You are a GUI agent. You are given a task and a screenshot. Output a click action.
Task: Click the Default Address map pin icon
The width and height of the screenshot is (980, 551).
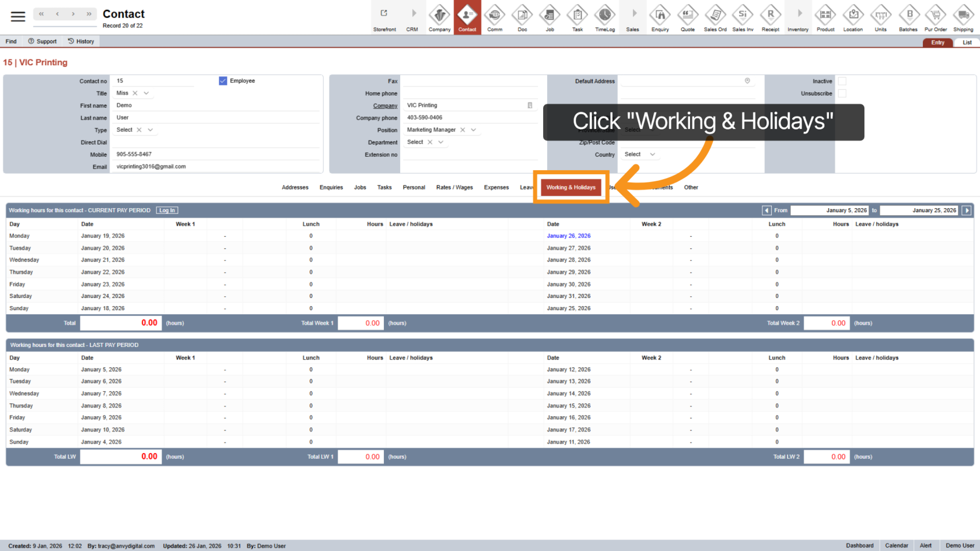(747, 81)
